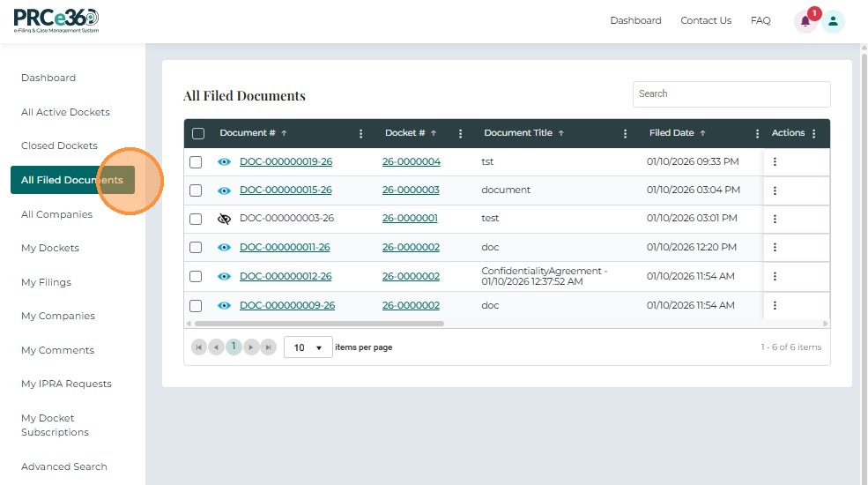The width and height of the screenshot is (868, 485).
Task: View document DOC-000000011-26 via eye icon
Action: (224, 247)
